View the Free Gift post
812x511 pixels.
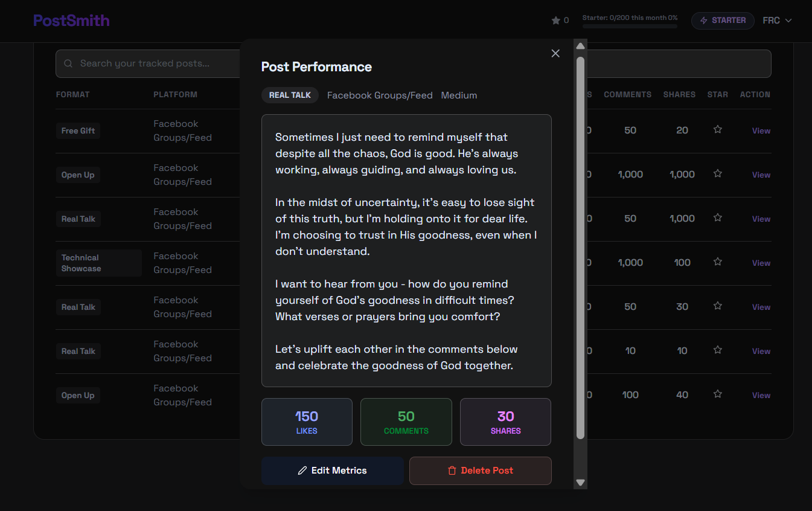(761, 131)
